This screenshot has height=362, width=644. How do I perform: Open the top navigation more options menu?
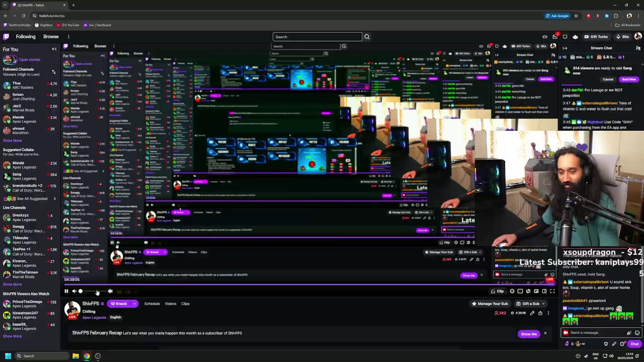point(68,37)
